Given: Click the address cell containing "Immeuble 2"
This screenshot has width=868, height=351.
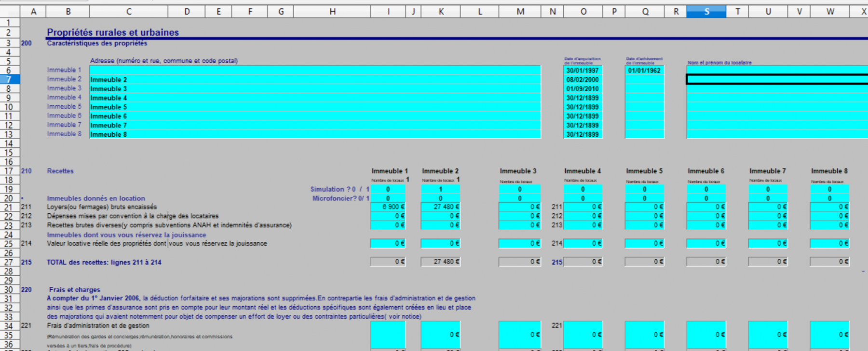Looking at the screenshot, I should tap(315, 79).
